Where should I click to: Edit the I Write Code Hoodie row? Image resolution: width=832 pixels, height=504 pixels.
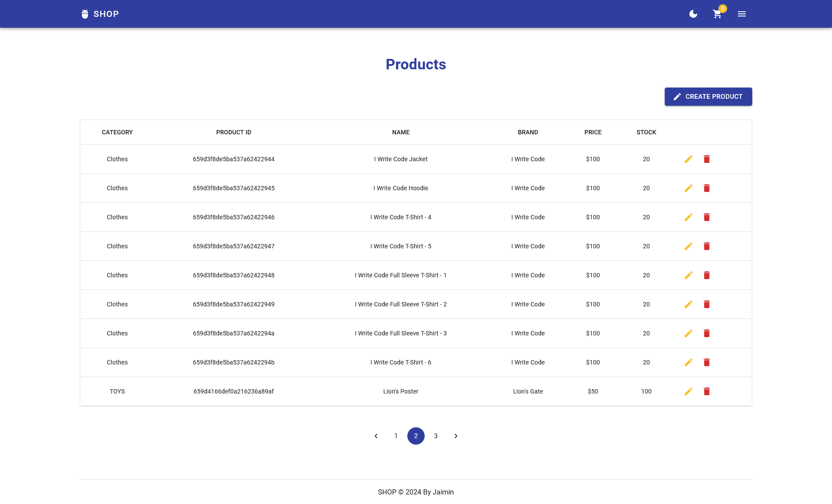[688, 188]
